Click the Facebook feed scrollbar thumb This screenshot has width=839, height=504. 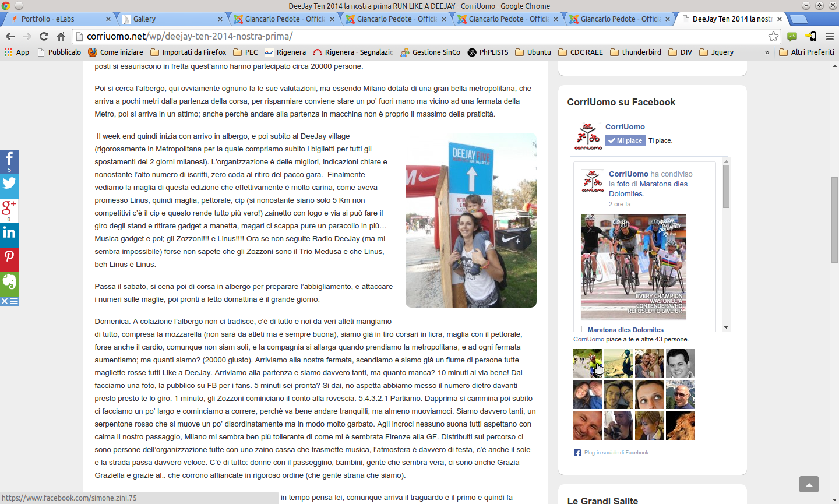[727, 186]
